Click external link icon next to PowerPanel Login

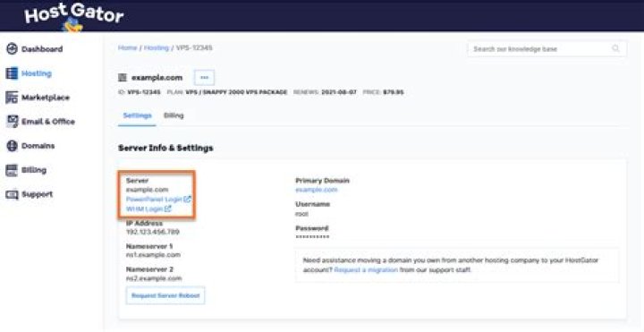tap(187, 199)
